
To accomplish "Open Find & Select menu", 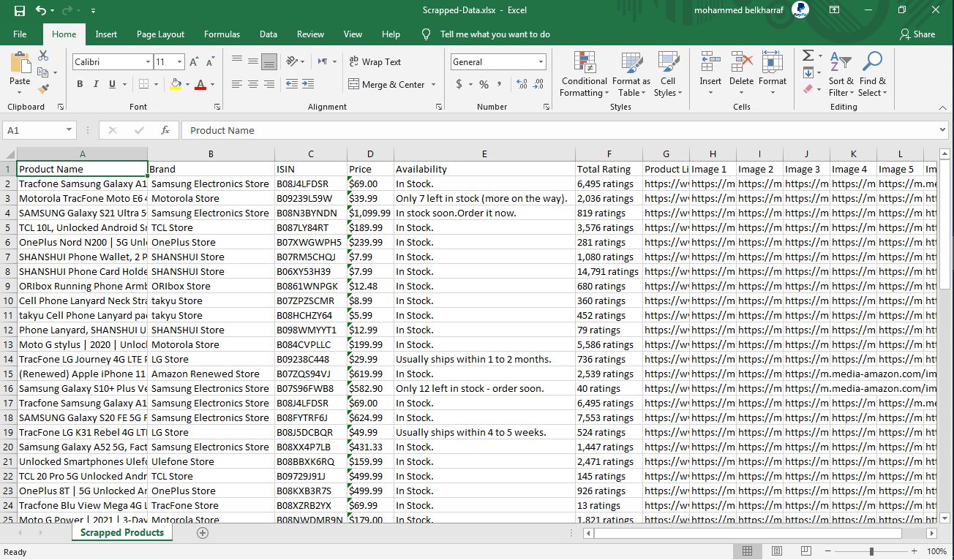I will (x=872, y=74).
